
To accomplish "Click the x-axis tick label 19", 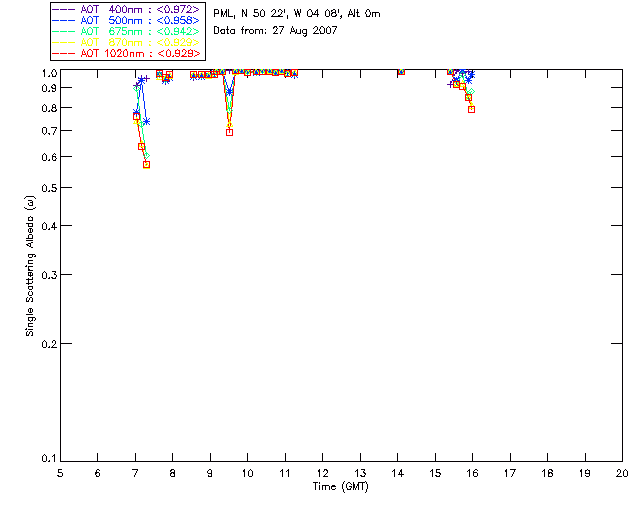I will (x=585, y=473).
